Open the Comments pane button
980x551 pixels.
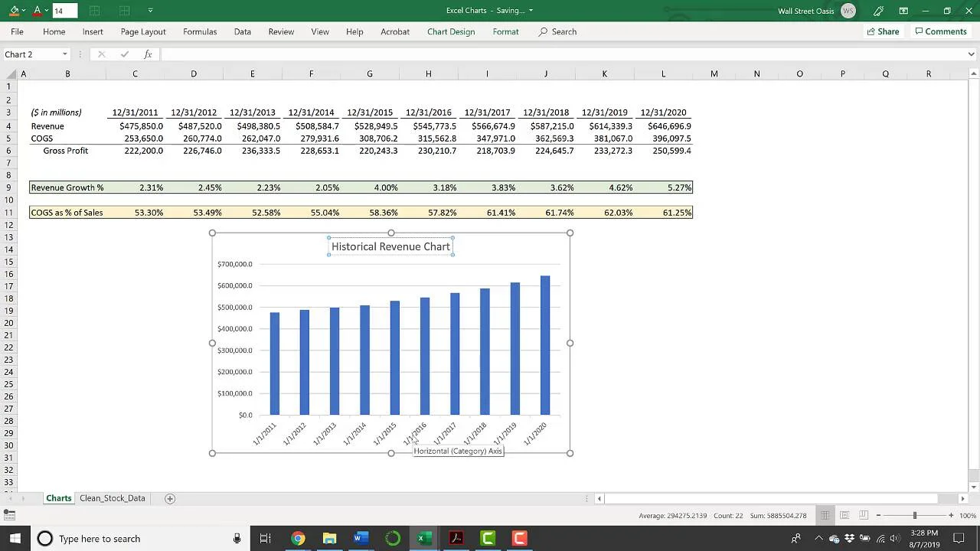point(940,31)
